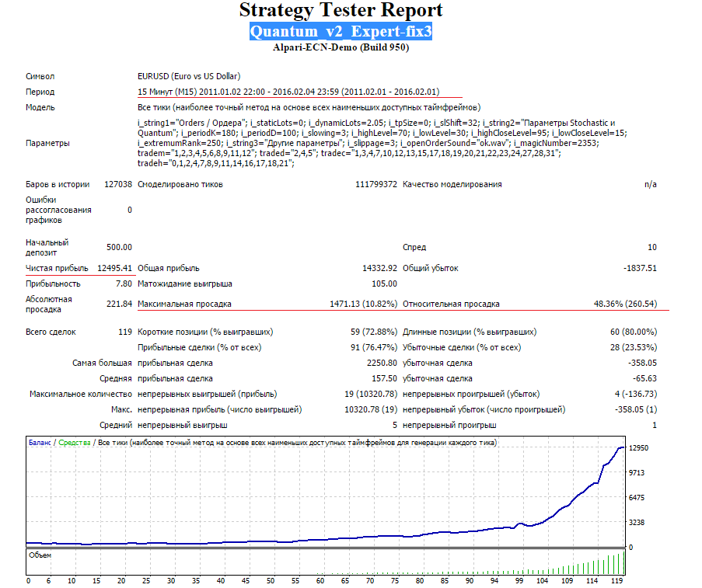
Task: Click the 'EURUSD (Euro vs US Dollar)' symbol value
Action: point(189,76)
